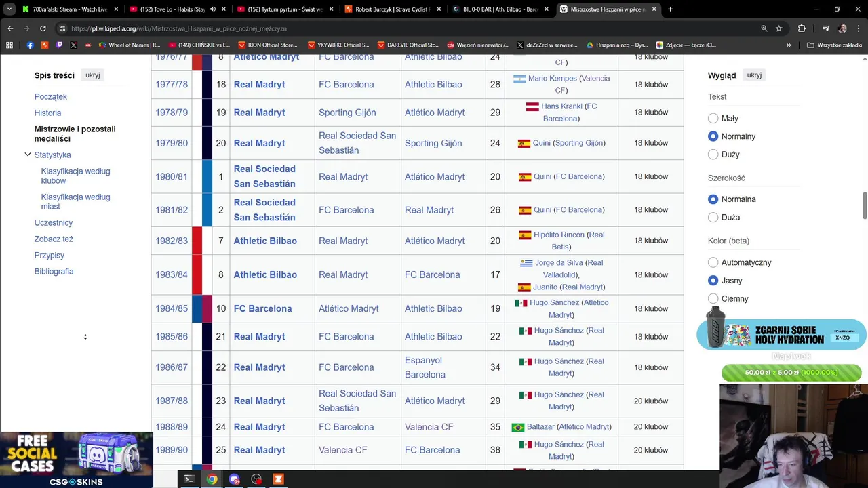868x488 pixels.
Task: Jump to Początek in table of contents
Action: 51,97
